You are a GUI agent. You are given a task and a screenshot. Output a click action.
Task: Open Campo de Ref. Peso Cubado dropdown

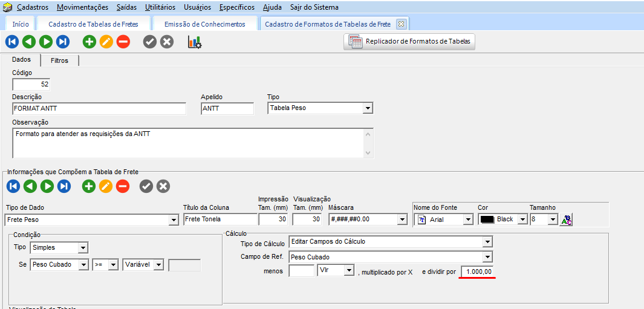tap(487, 257)
